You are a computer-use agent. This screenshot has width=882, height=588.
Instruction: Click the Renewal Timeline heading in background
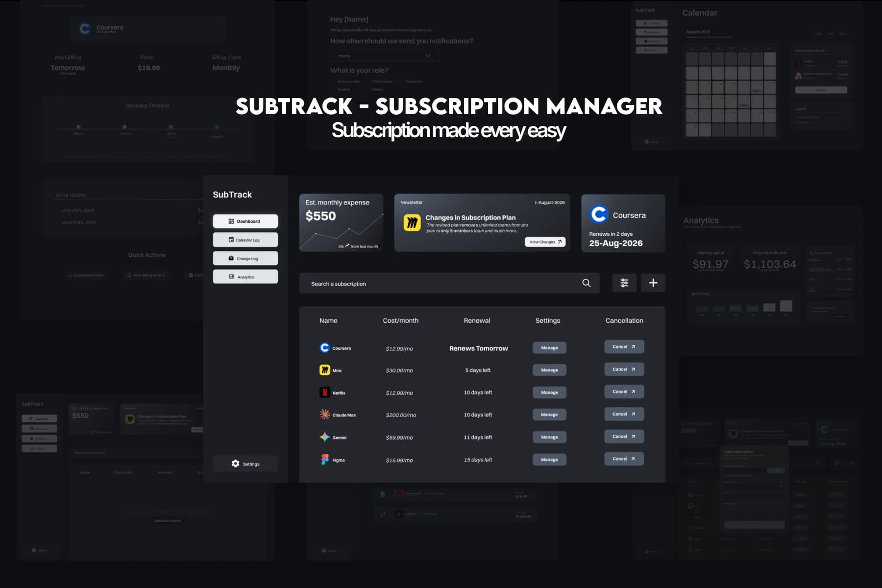click(147, 106)
